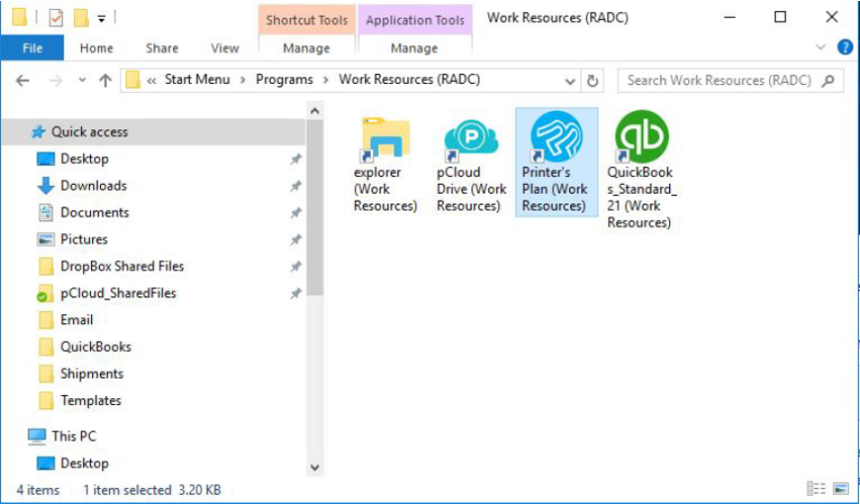Click the arrow after Start Menu breadcrumb
Viewport: 860px width, 504px height.
tap(243, 81)
